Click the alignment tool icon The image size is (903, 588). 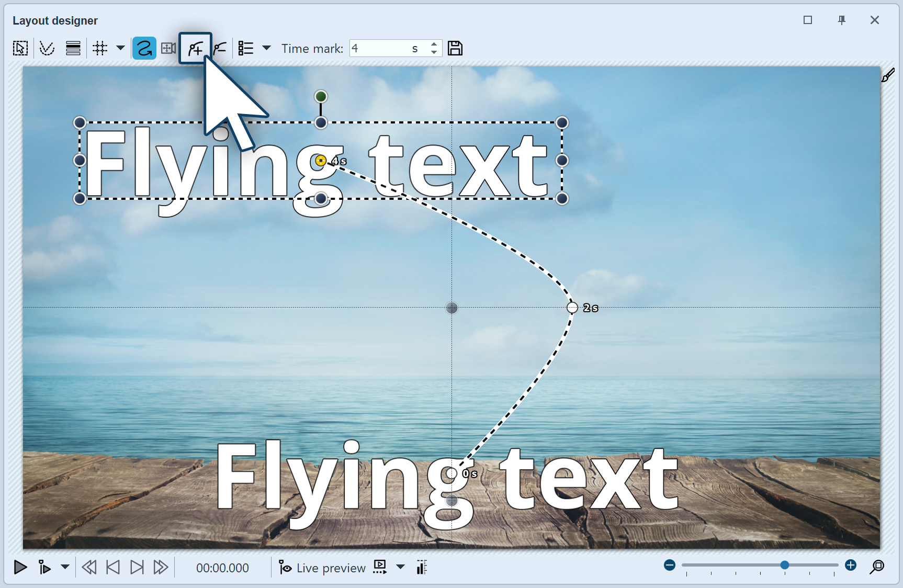pyautogui.click(x=73, y=48)
